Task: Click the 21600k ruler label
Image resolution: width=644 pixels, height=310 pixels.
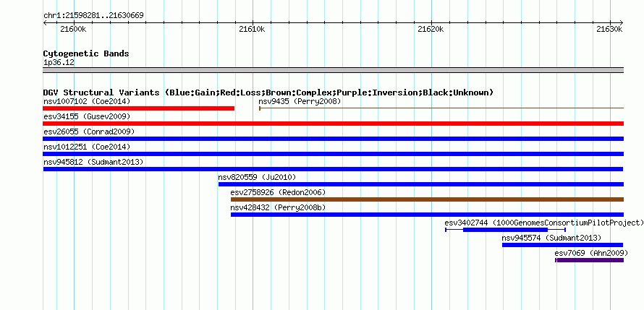Action: point(73,29)
